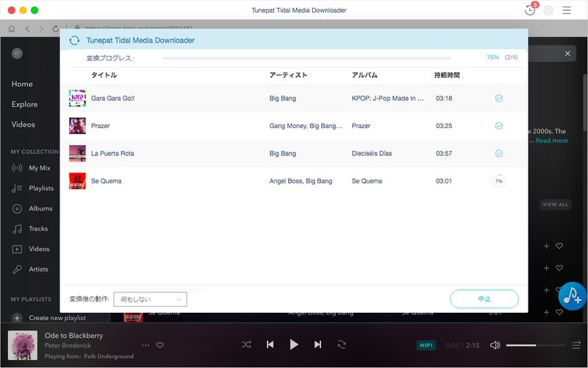Click the blue add-music floating button
This screenshot has height=368, width=588.
(573, 296)
